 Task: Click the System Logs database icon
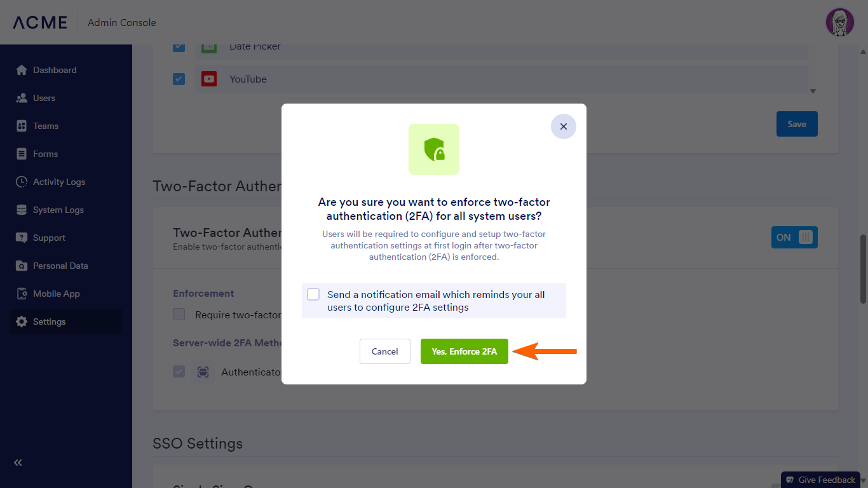coord(22,210)
